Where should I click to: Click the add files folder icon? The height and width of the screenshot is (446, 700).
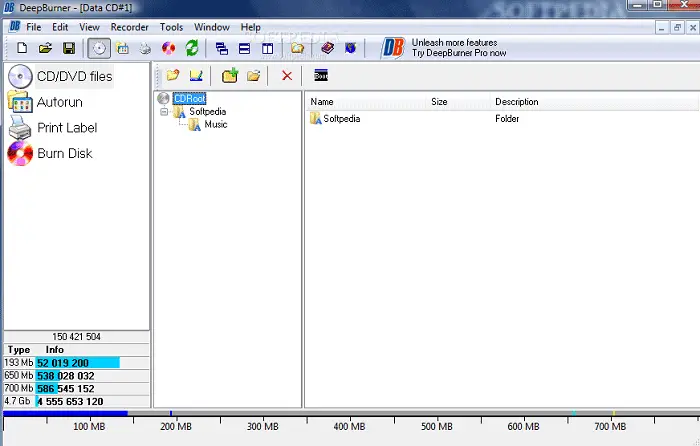point(254,76)
